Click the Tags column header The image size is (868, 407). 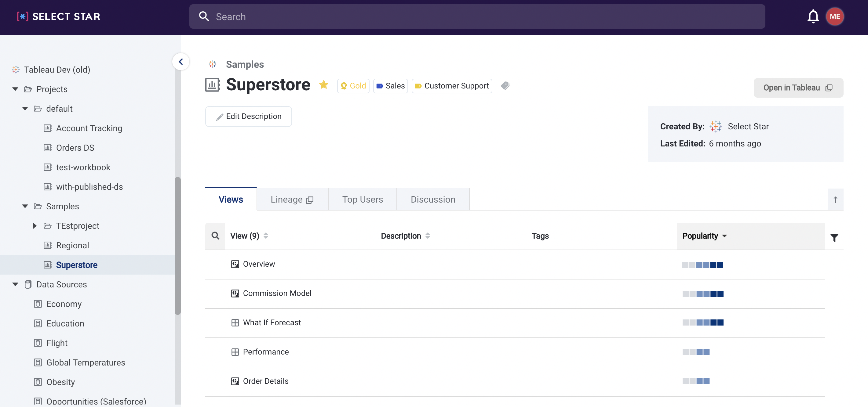540,236
